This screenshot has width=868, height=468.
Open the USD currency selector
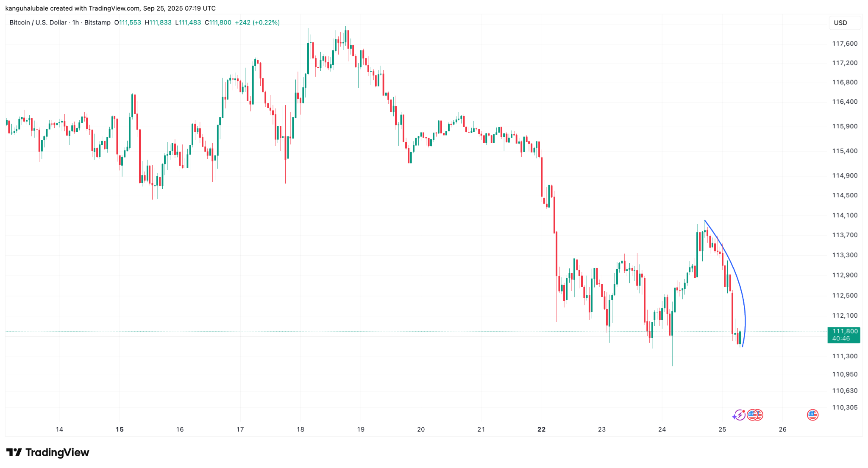tap(840, 23)
